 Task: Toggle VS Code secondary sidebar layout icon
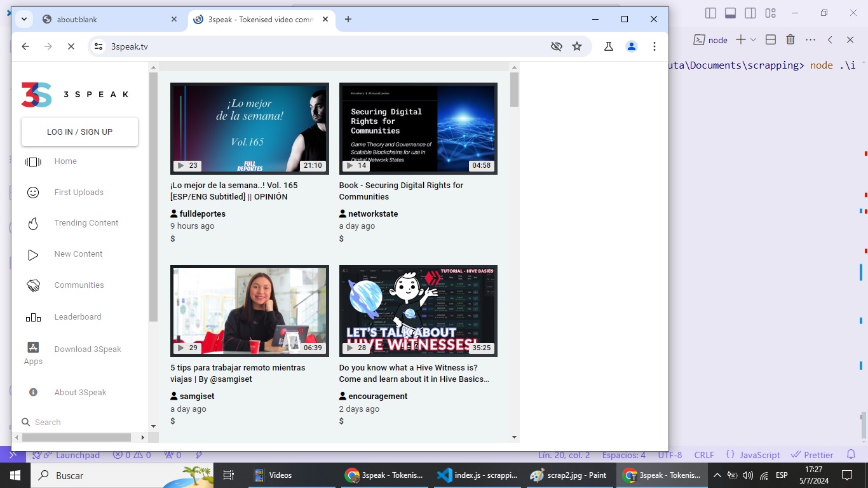pos(750,13)
